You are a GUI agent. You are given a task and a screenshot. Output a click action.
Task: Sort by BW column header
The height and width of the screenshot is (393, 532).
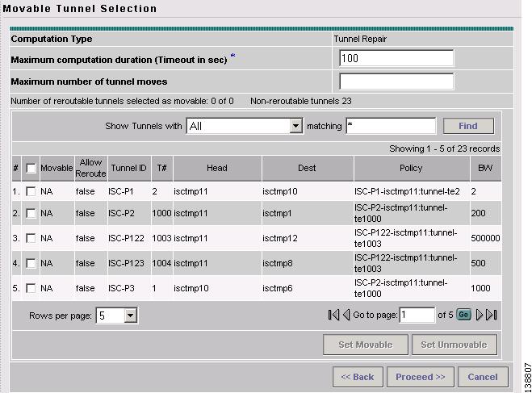pos(485,168)
